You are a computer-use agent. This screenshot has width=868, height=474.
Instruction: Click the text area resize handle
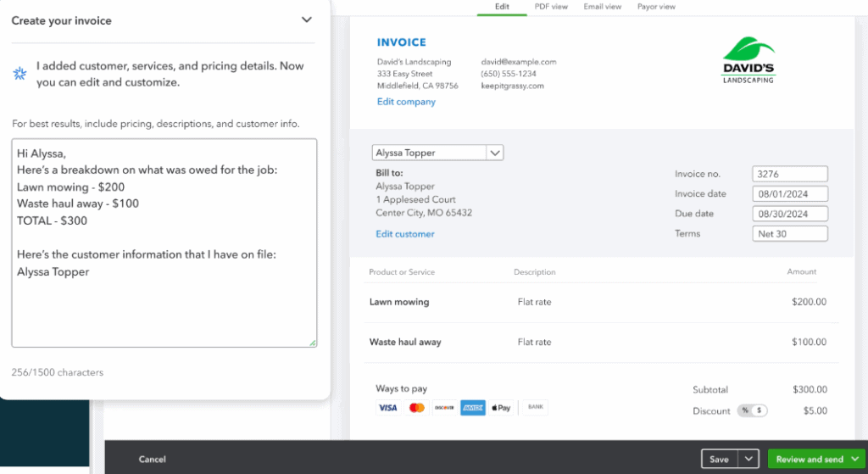point(313,343)
